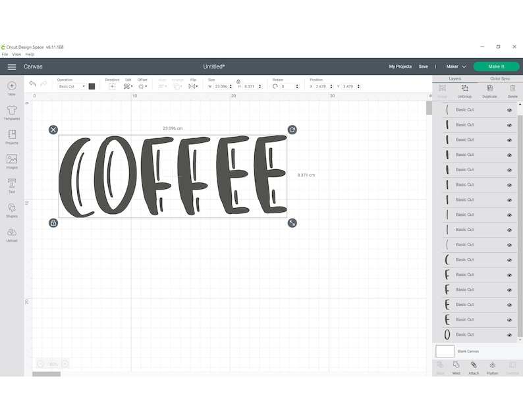Screen dimensions: 523x420
Task: Click the 100% zoom level label
Action: (53, 364)
